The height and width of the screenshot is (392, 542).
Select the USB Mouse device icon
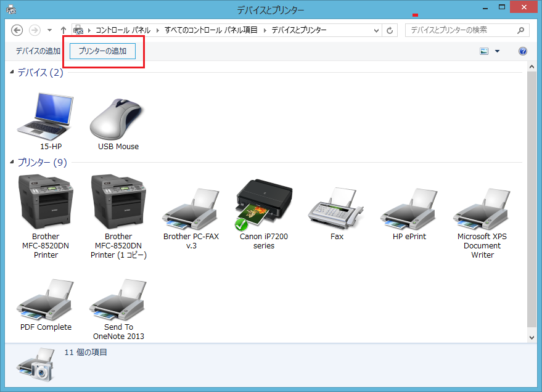(x=117, y=119)
